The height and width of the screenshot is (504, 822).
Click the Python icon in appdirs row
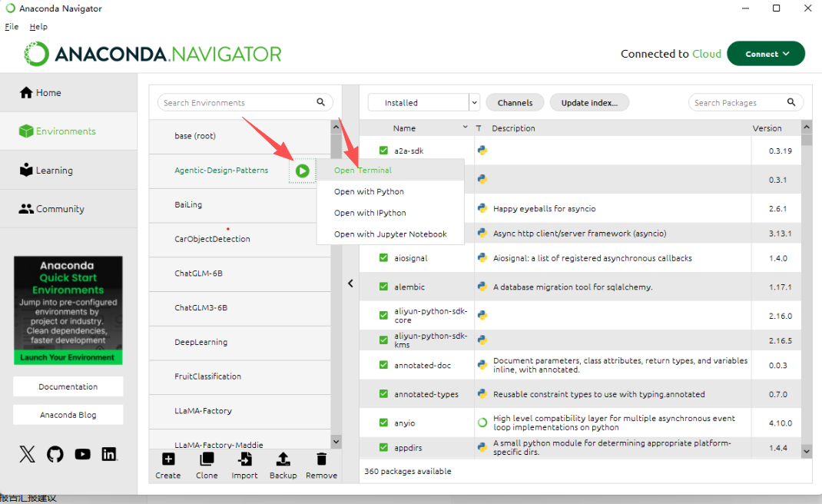pos(482,447)
